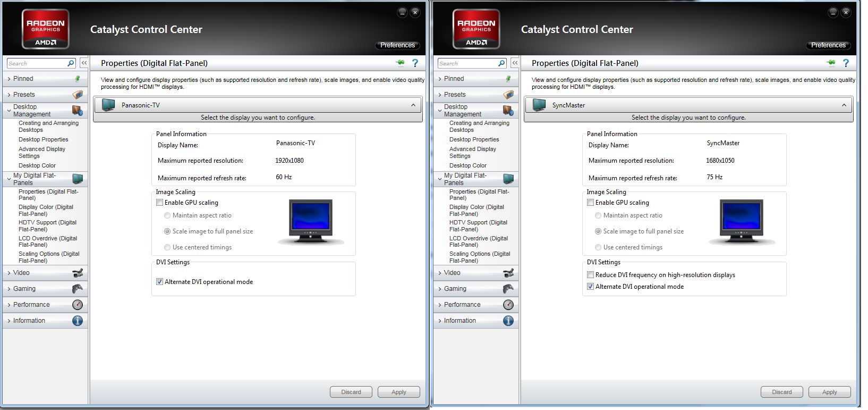Image resolution: width=868 pixels, height=410 pixels.
Task: Click Apply in Panasonic-TV window
Action: click(x=399, y=392)
